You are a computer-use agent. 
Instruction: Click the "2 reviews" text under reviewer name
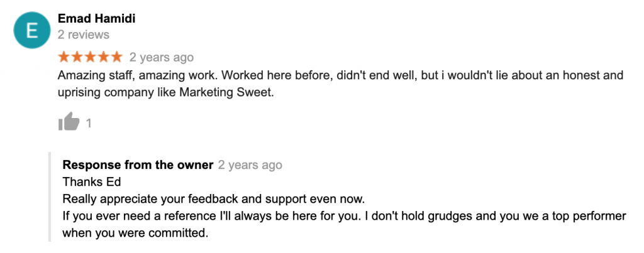coord(84,35)
